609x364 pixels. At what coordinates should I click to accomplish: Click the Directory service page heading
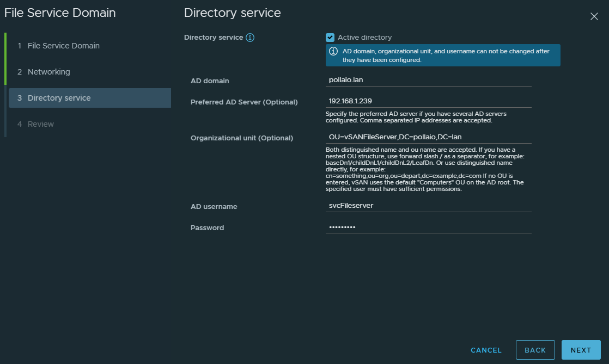point(232,13)
